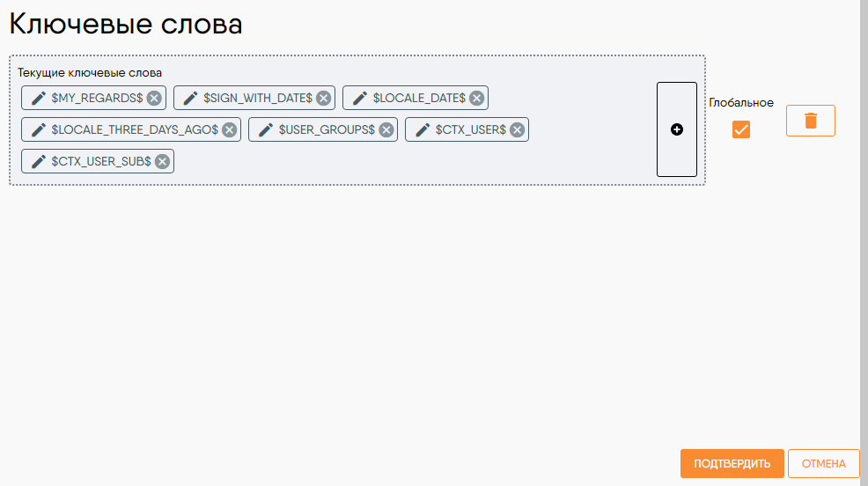Edit the $SIGN_WITH_DATE$ keyword pencil icon

(x=190, y=98)
